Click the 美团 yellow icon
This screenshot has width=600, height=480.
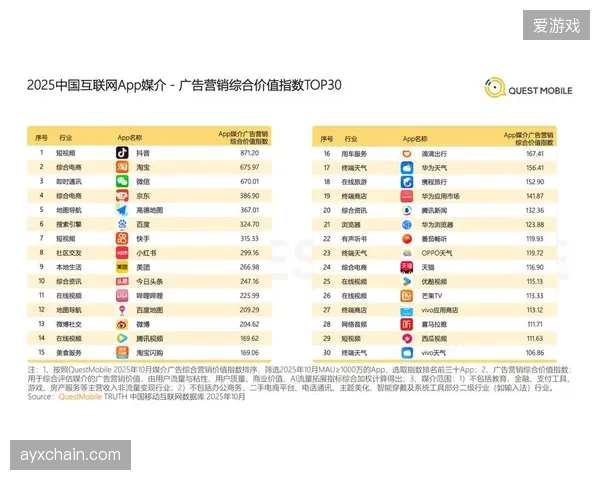pyautogui.click(x=122, y=267)
